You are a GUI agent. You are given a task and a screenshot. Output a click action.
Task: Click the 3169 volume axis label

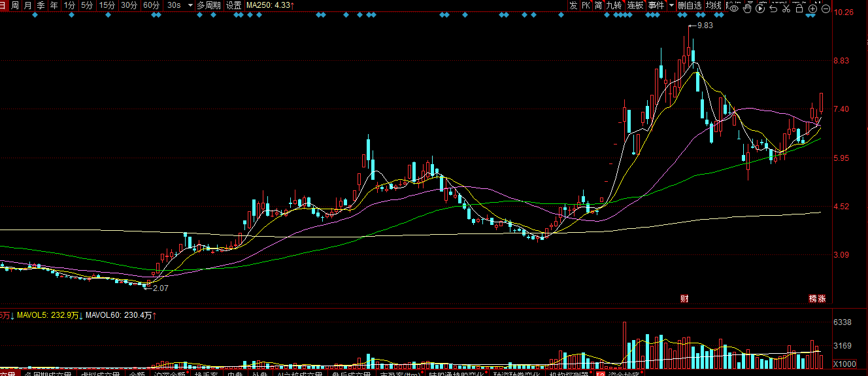844,346
